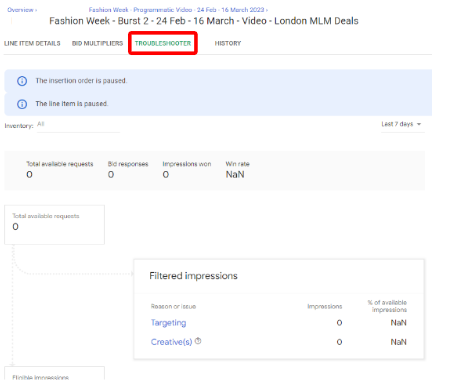
Task: Switch to the Bid Multipliers tab
Action: point(97,43)
